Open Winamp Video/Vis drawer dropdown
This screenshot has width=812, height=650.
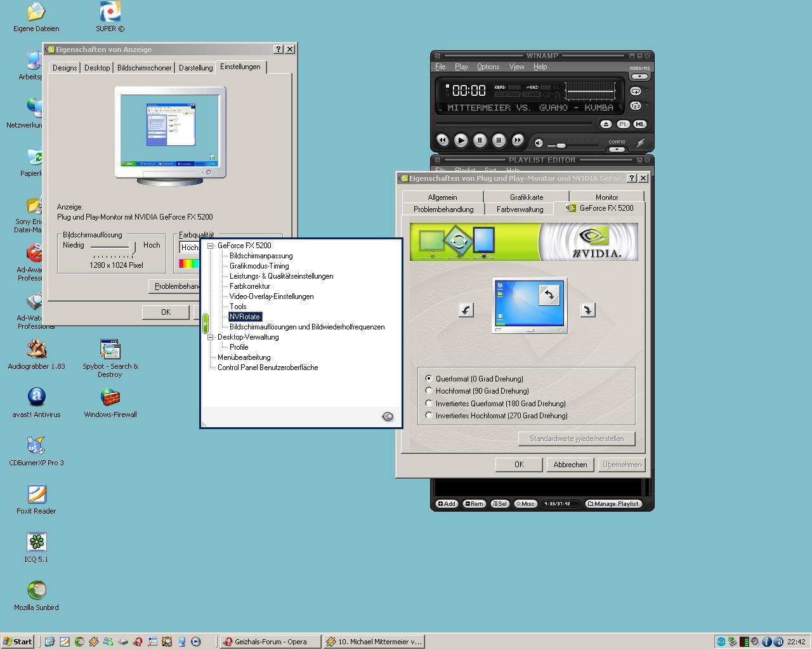pyautogui.click(x=639, y=77)
